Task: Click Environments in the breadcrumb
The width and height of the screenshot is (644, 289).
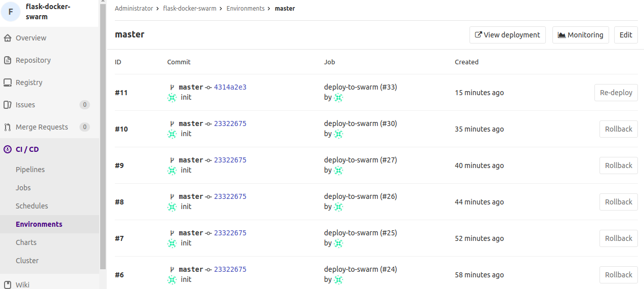Action: point(245,9)
